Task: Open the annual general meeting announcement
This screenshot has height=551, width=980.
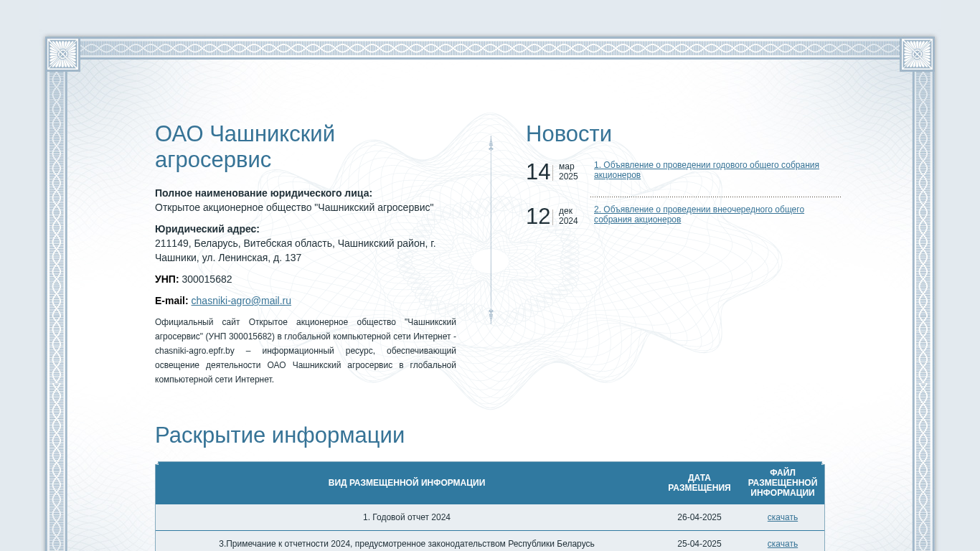Action: (x=706, y=170)
